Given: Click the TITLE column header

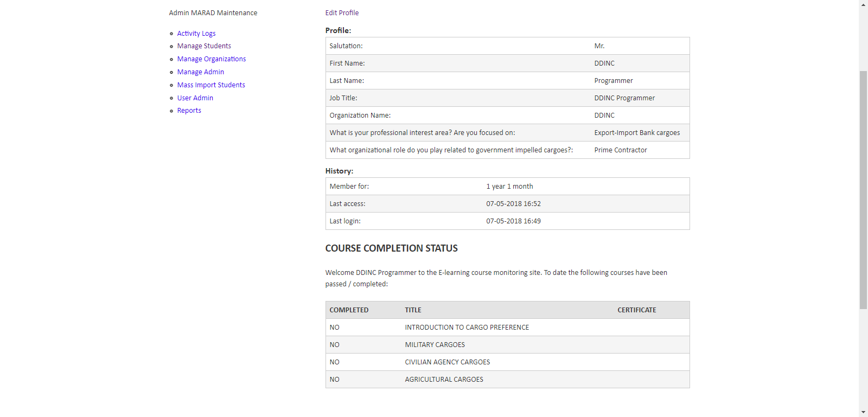Looking at the screenshot, I should [x=413, y=310].
